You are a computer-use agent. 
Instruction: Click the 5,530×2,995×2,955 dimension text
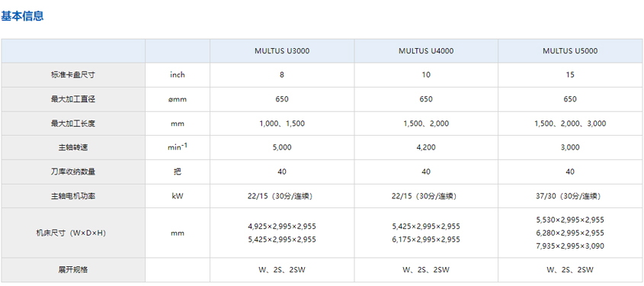coord(570,220)
